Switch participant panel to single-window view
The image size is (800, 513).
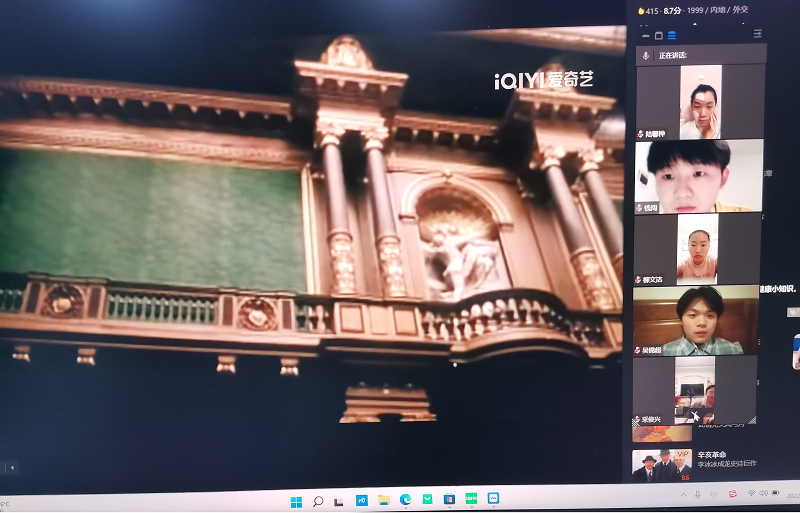click(659, 36)
